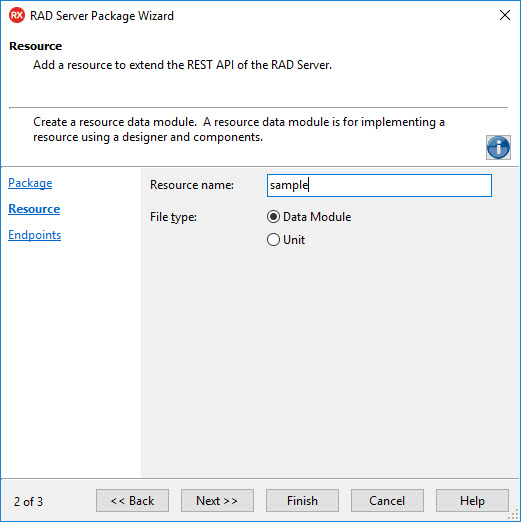Click the RAD Server Package Wizard title
This screenshot has width=521, height=522.
pyautogui.click(x=102, y=16)
